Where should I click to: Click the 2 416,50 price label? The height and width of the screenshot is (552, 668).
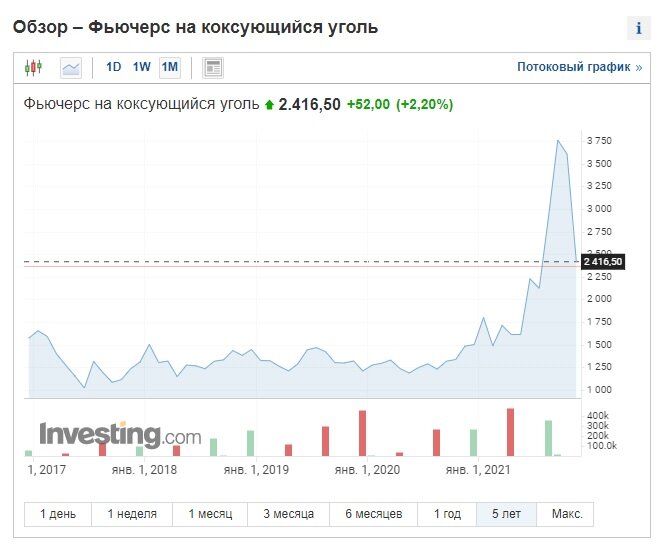tap(601, 262)
